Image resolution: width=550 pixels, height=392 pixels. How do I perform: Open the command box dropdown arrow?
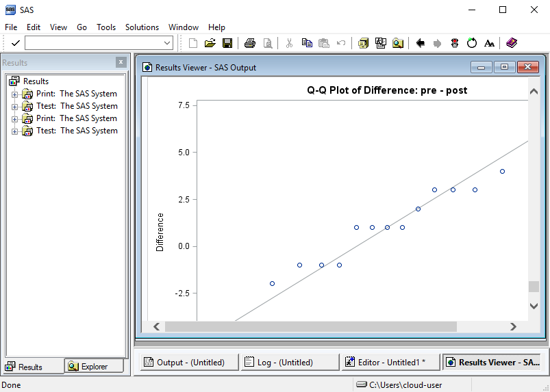pos(168,43)
